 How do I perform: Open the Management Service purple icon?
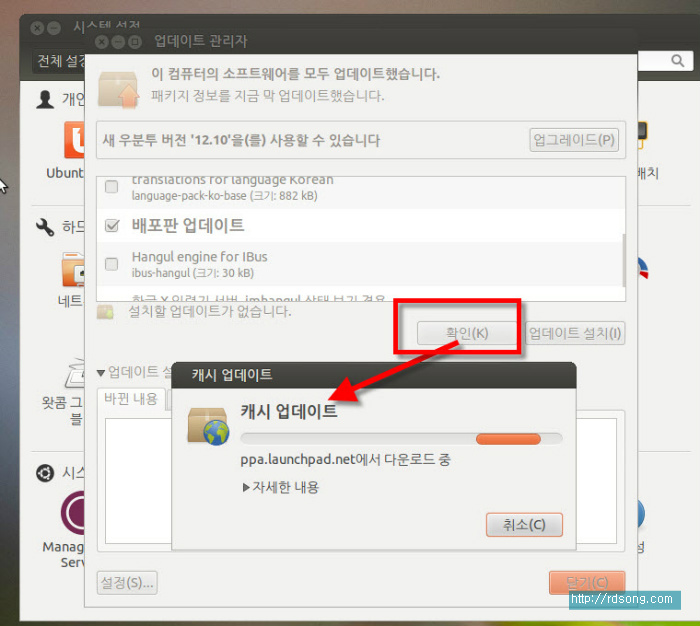(x=76, y=513)
